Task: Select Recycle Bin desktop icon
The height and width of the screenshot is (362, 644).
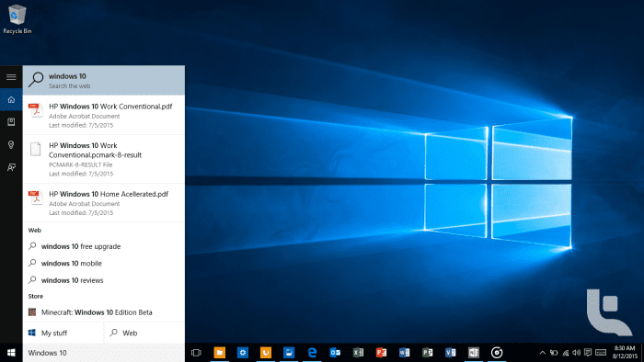Action: pos(17,19)
